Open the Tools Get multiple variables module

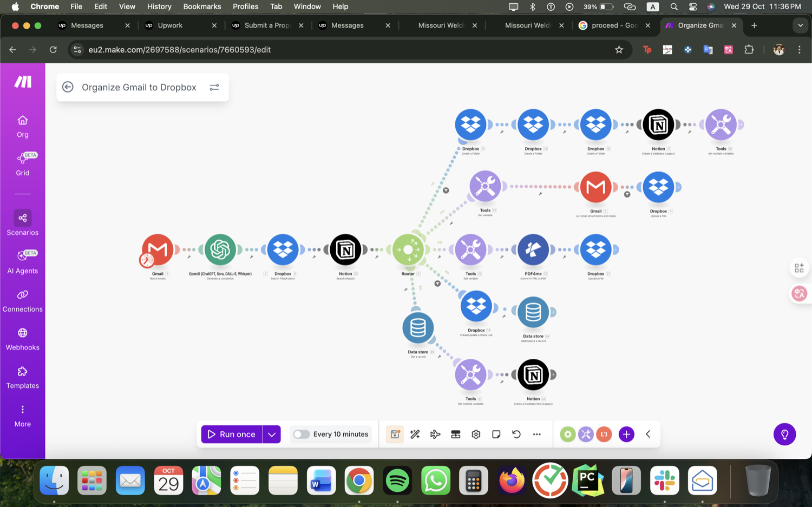[x=470, y=374]
